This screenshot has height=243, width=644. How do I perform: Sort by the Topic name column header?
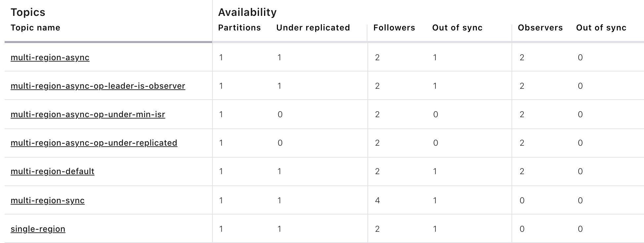tap(35, 28)
